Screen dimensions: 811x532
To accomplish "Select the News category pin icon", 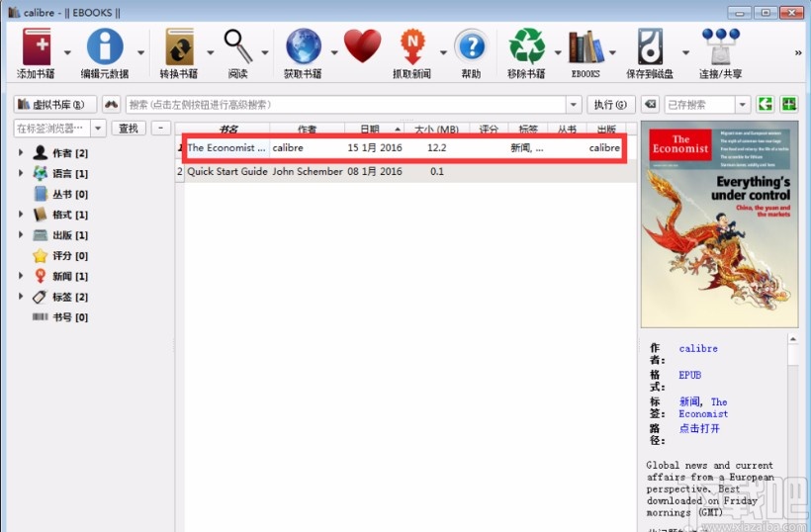I will (40, 276).
